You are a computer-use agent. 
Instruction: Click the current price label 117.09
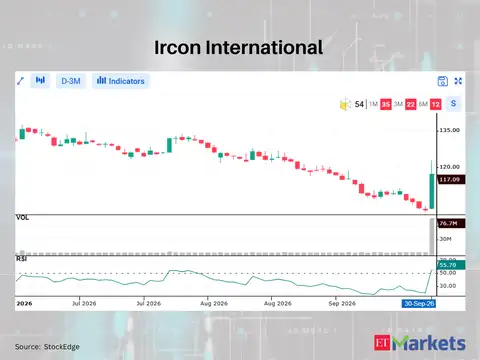[x=451, y=180]
